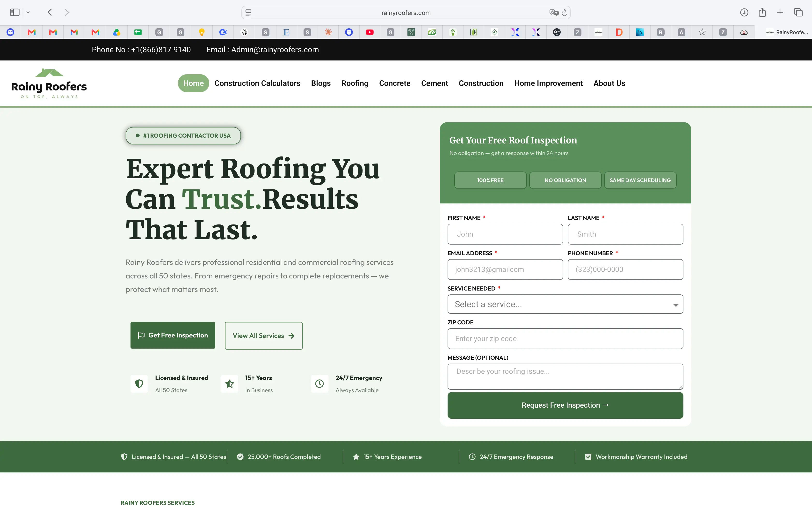The width and height of the screenshot is (812, 508).
Task: Focus the Phone Number field
Action: coord(625,269)
